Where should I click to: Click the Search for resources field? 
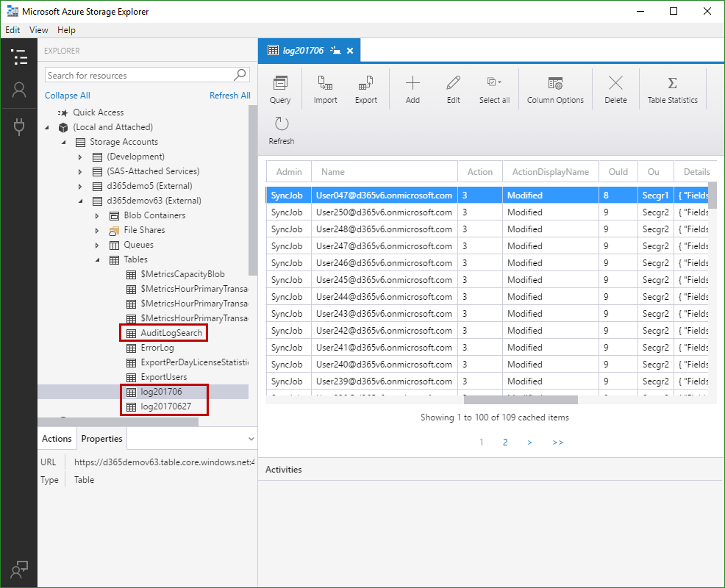[x=139, y=75]
